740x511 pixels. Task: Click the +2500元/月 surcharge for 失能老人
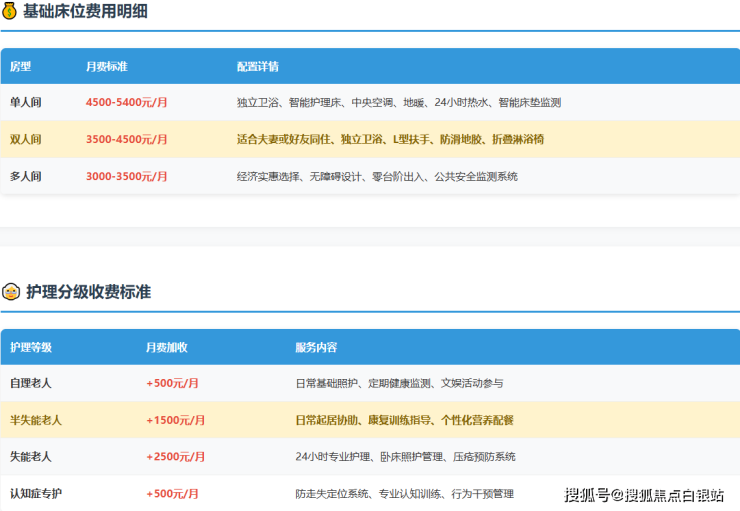tap(175, 457)
